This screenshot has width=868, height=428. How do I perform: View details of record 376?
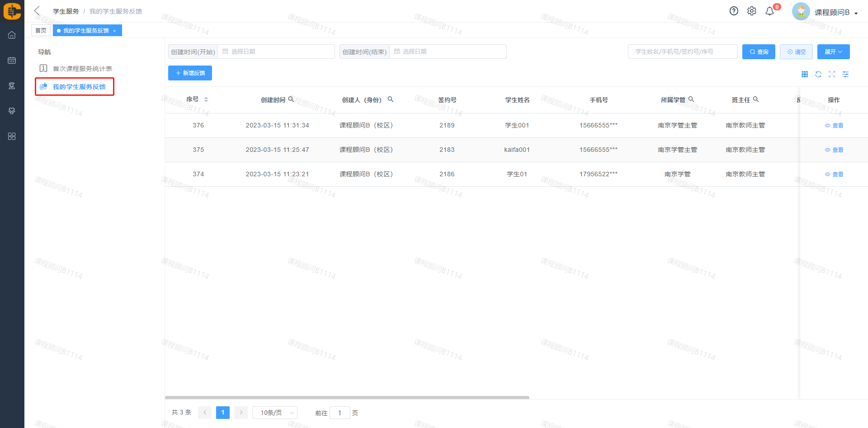pyautogui.click(x=834, y=126)
